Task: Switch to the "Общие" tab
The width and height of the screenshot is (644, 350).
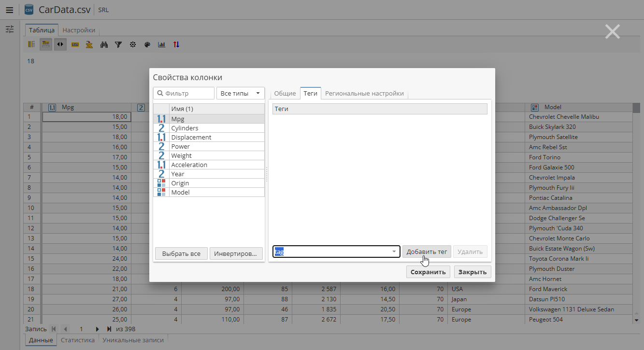Action: pos(285,93)
